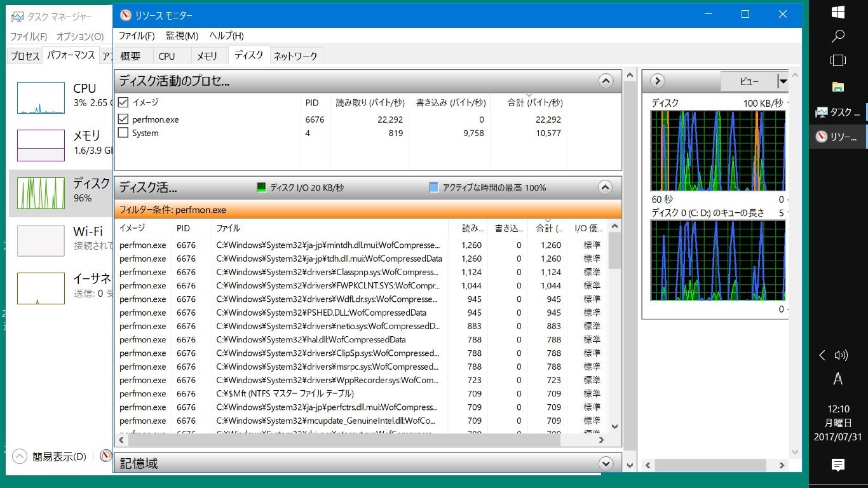Sort disk activity by I/O priority column
Screen dimensions: 868x488
589,227
